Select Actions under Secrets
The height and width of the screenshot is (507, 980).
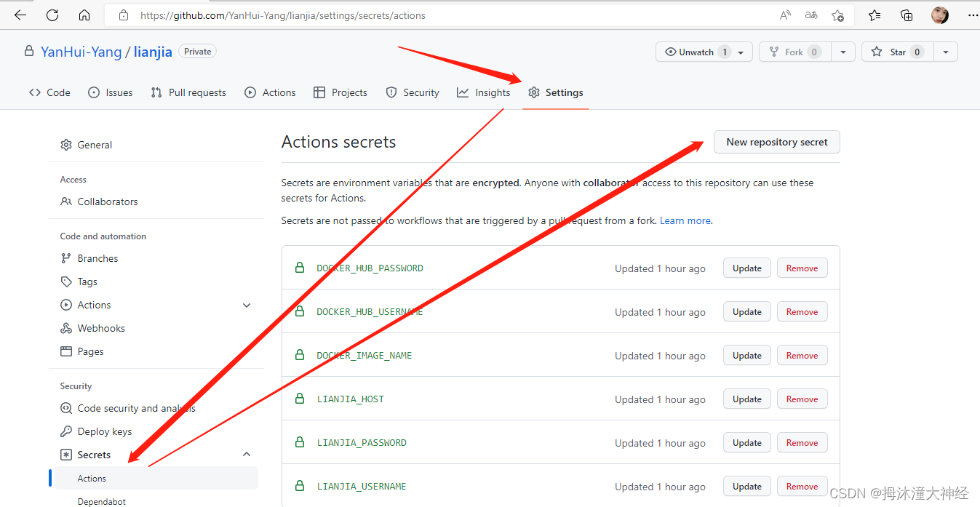point(156,478)
